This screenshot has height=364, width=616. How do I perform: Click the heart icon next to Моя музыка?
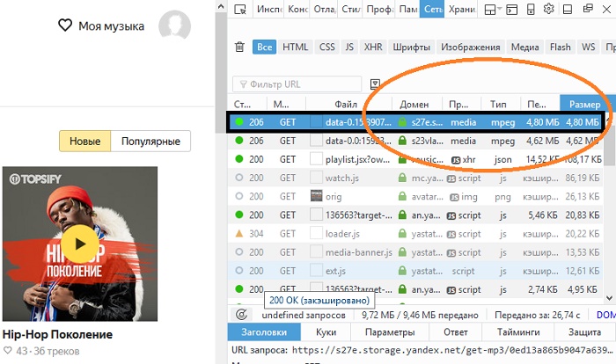pyautogui.click(x=64, y=26)
